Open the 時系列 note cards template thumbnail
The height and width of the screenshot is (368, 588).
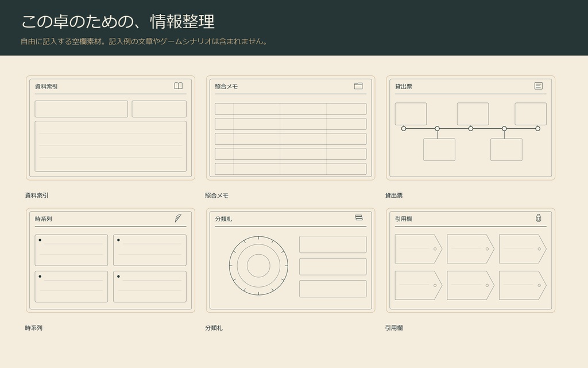click(x=111, y=260)
